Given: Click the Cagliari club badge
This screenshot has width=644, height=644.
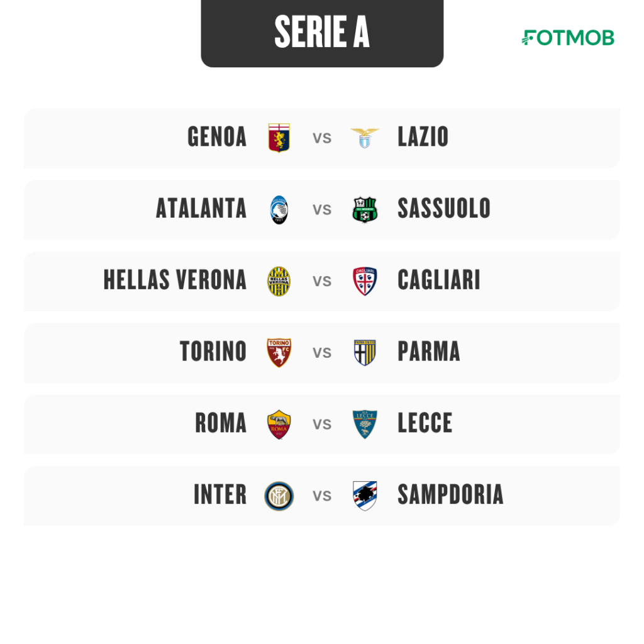Looking at the screenshot, I should (365, 281).
